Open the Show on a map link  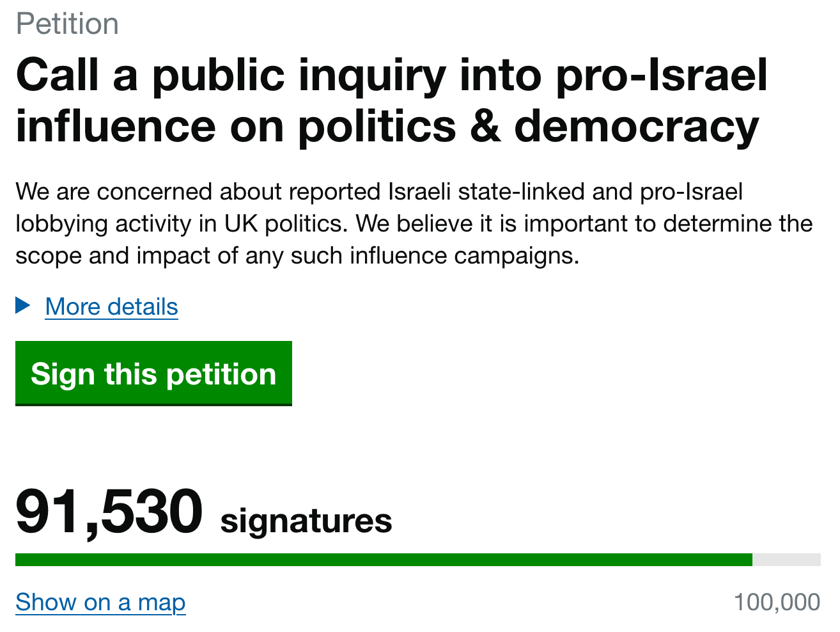tap(100, 602)
